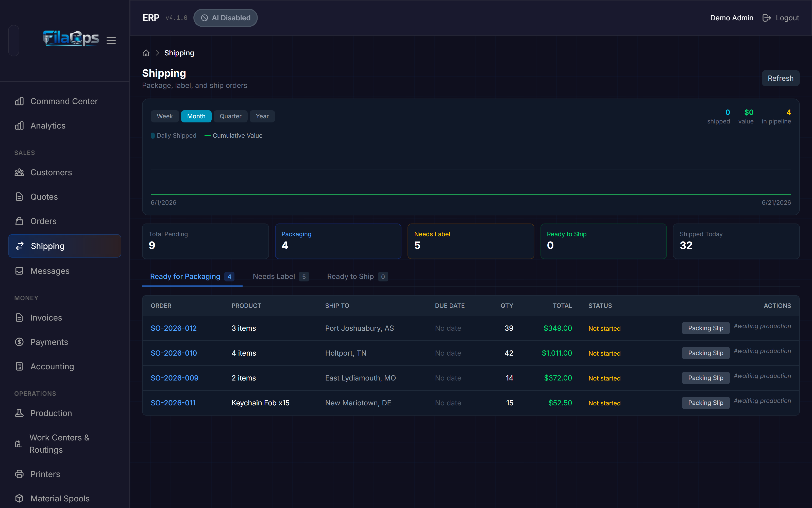Toggle the sidebar hamburger menu icon
Image resolution: width=812 pixels, height=508 pixels.
coord(111,41)
